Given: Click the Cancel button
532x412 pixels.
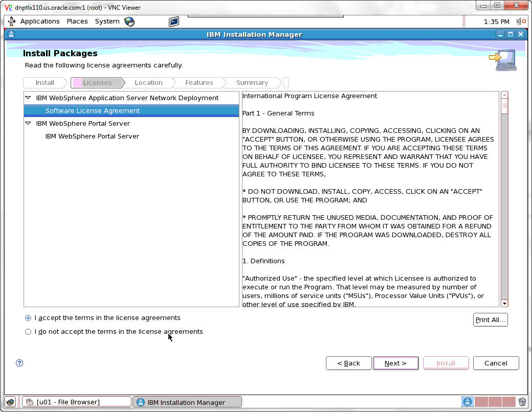Looking at the screenshot, I should point(496,363).
